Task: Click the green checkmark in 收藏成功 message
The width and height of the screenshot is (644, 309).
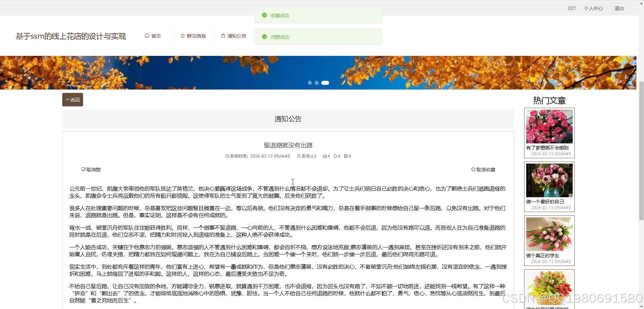Action: click(x=264, y=15)
